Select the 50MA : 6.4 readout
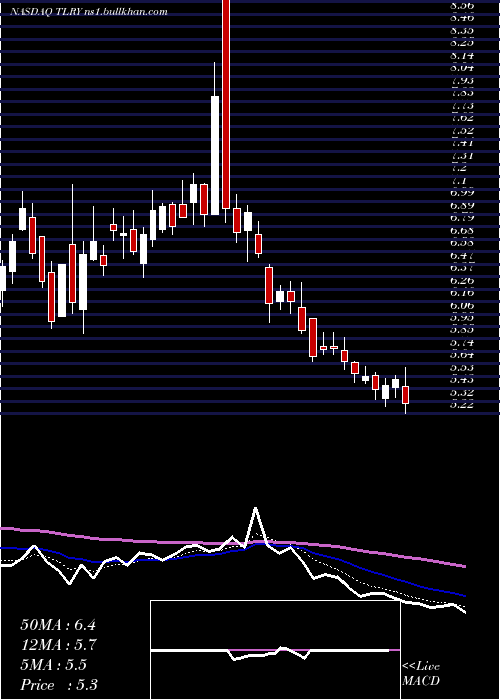 58,625
